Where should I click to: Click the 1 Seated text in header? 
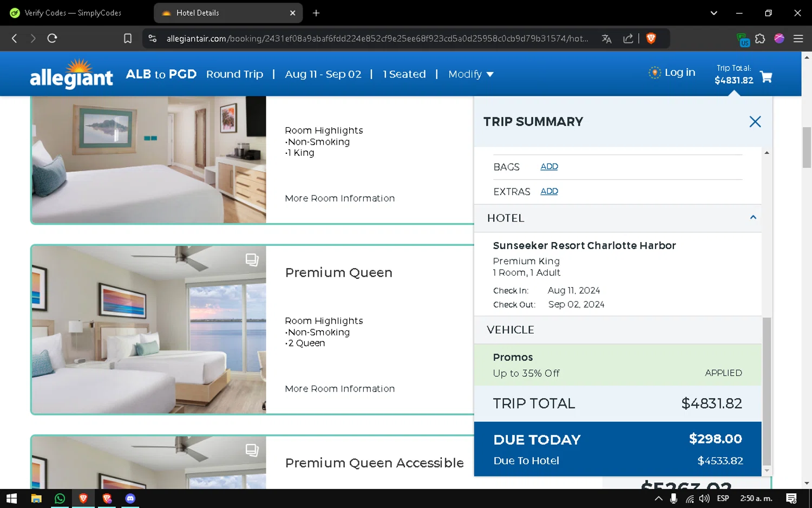coord(404,74)
